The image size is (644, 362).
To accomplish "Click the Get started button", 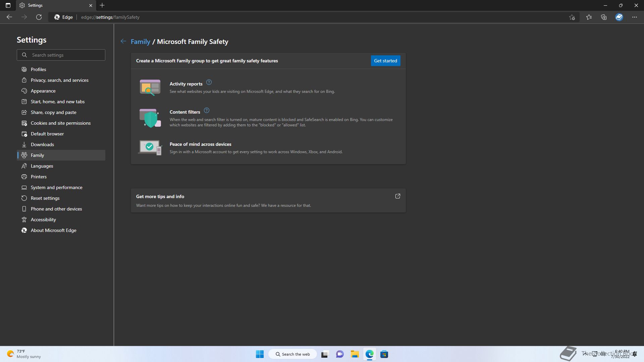I will tap(385, 61).
